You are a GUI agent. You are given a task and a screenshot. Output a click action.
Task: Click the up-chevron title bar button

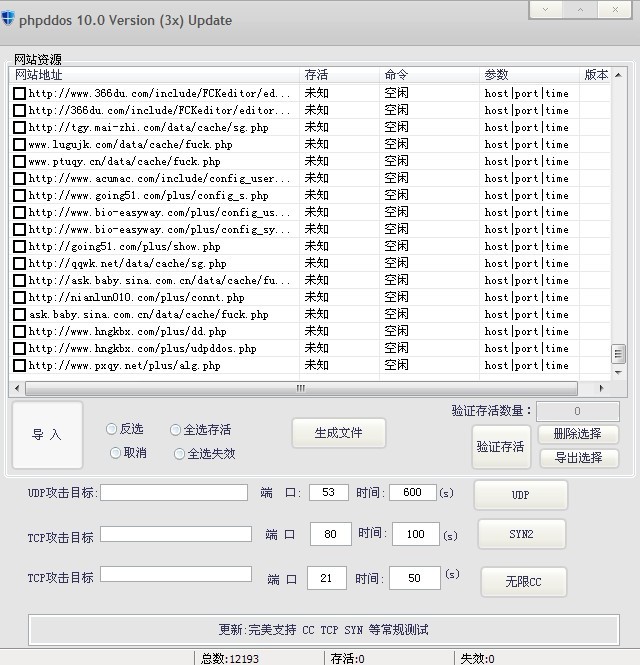coord(580,9)
